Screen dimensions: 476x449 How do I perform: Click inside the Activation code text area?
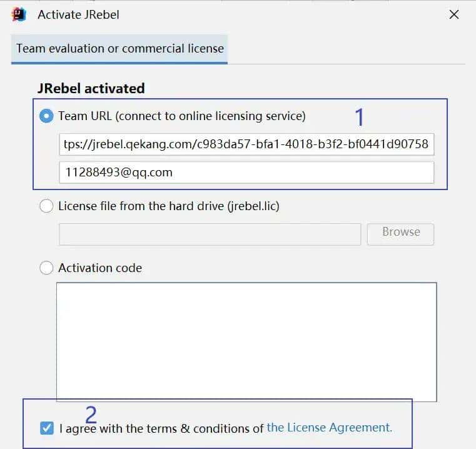(x=246, y=341)
